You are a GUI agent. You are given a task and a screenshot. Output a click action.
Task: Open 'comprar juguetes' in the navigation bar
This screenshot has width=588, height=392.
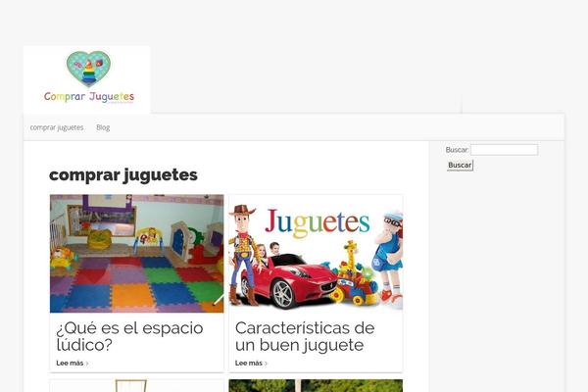(x=57, y=127)
